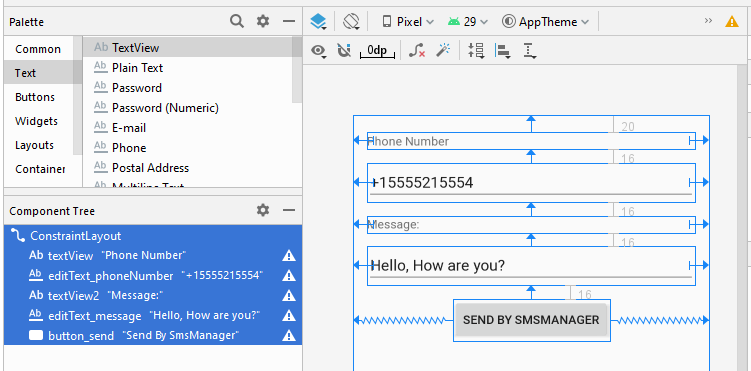Open the Palette settings gear
The height and width of the screenshot is (371, 751).
[262, 21]
